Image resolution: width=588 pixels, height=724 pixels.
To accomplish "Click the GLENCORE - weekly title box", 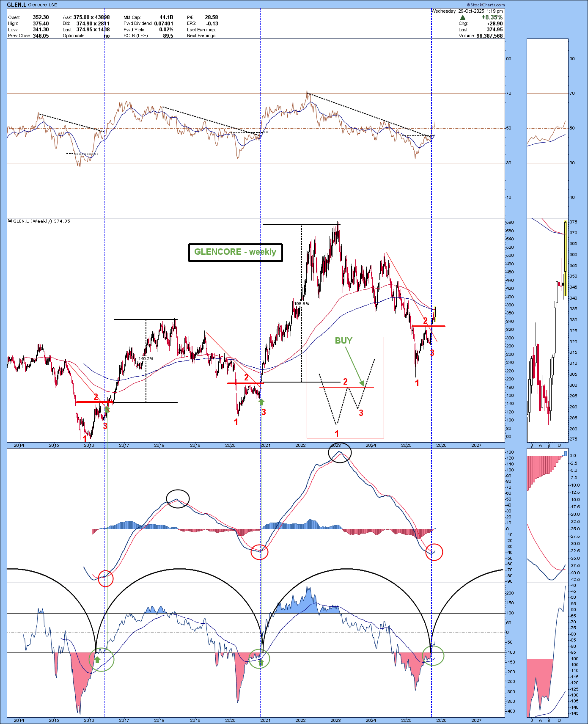I will [235, 252].
